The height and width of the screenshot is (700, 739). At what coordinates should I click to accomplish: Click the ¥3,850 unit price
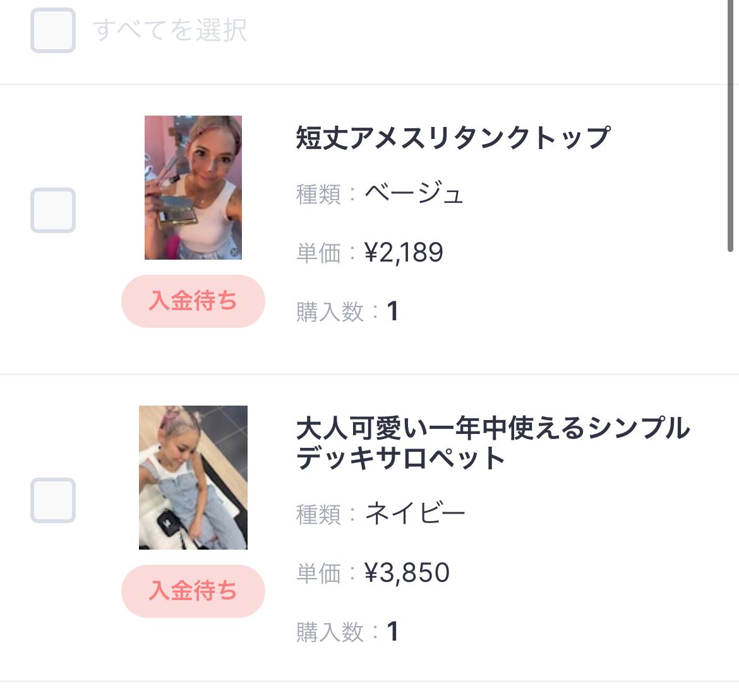tap(407, 573)
